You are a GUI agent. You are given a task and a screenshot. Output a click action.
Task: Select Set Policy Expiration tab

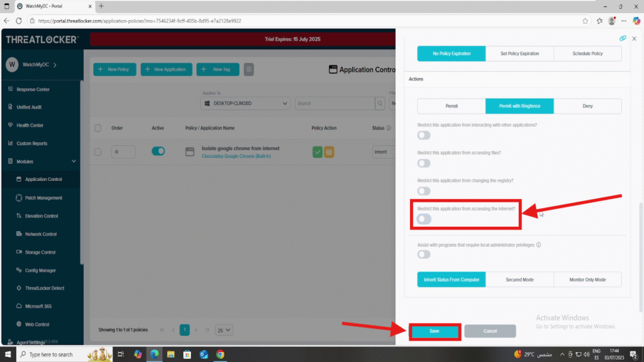pos(519,54)
